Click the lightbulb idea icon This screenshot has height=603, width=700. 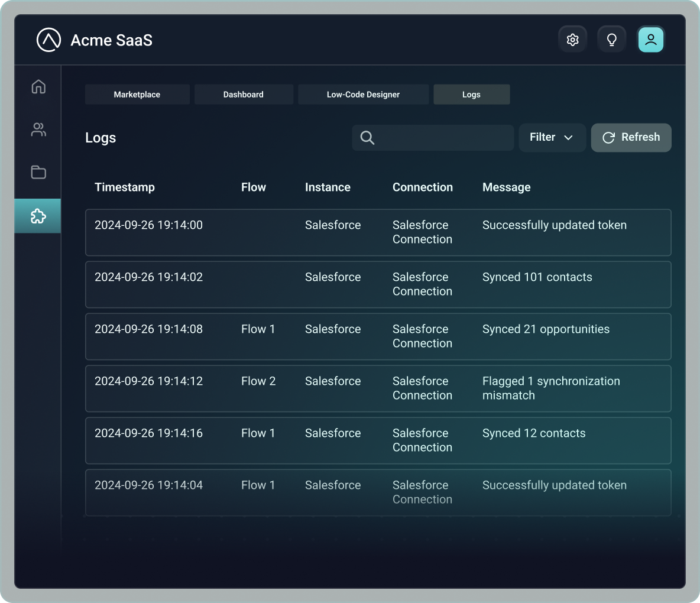point(611,39)
